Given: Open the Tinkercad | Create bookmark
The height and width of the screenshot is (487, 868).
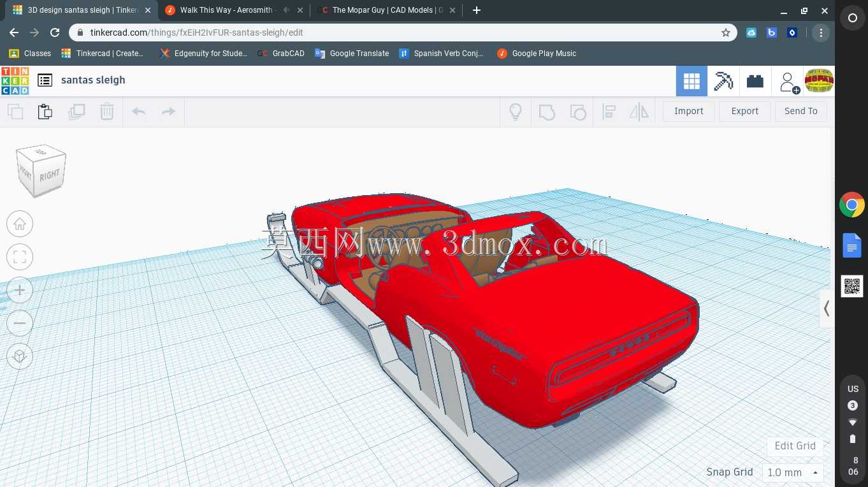Looking at the screenshot, I should (x=102, y=54).
